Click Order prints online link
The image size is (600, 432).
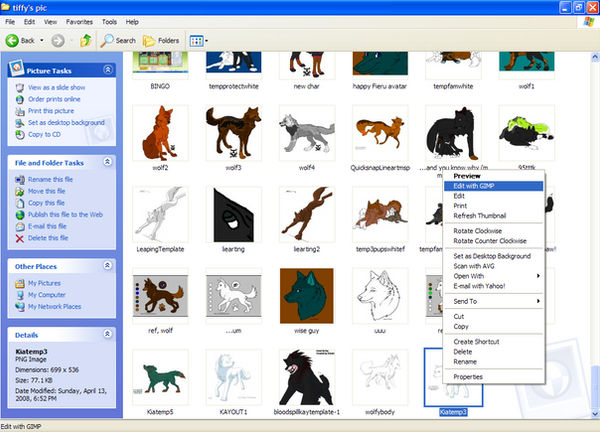(54, 99)
